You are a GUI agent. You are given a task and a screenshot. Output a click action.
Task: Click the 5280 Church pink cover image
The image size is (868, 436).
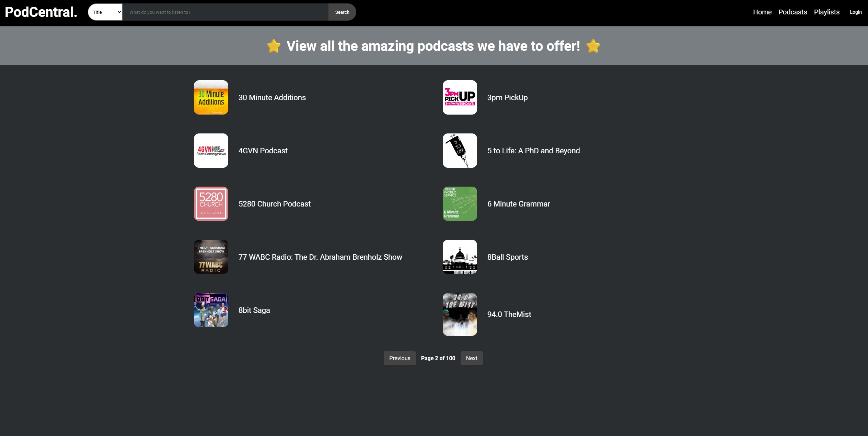click(x=211, y=204)
